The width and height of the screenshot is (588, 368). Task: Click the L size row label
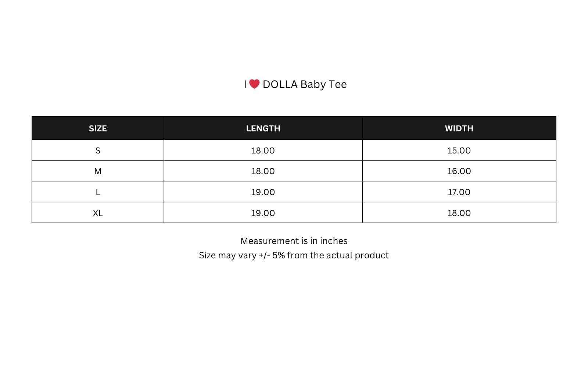click(x=98, y=192)
